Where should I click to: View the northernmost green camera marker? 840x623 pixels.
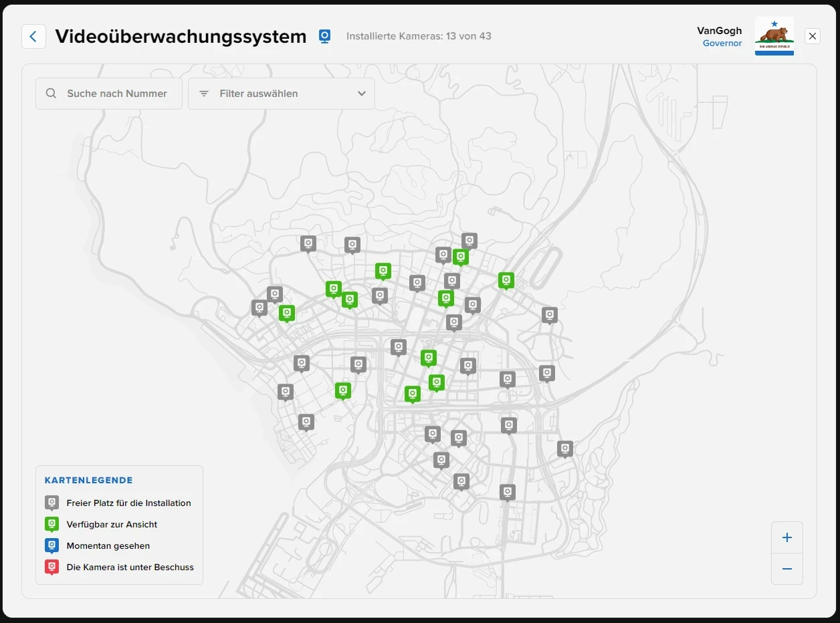(x=460, y=257)
